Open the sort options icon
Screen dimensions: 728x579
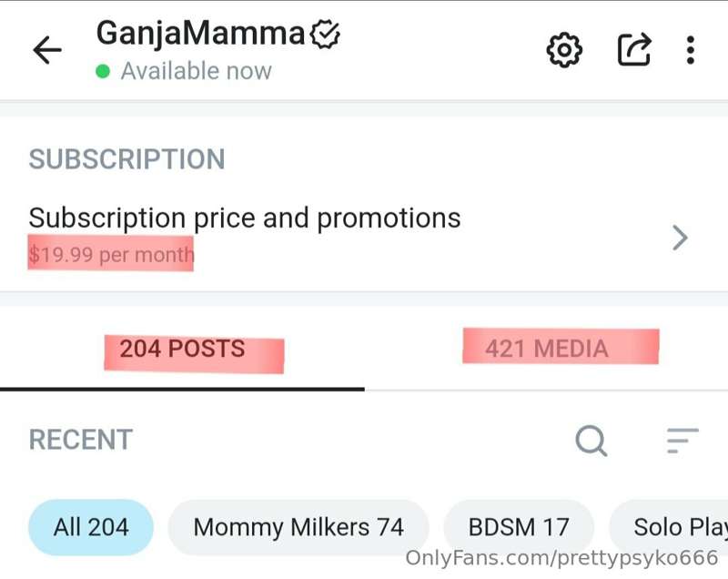pyautogui.click(x=682, y=441)
